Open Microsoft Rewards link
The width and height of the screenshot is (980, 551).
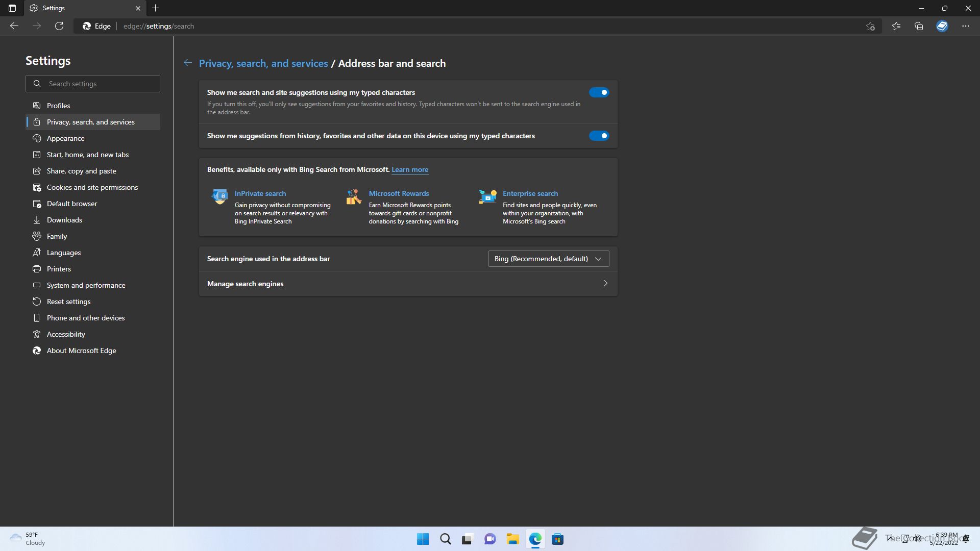tap(399, 193)
